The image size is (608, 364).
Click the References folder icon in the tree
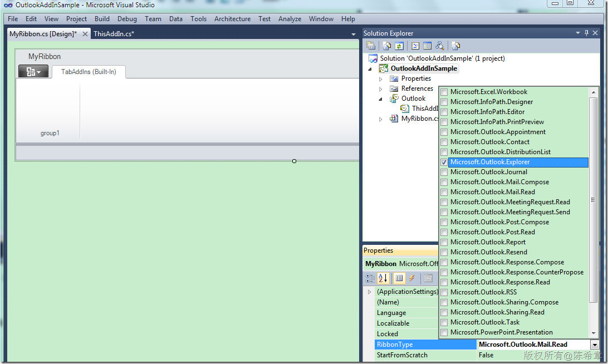[x=394, y=88]
